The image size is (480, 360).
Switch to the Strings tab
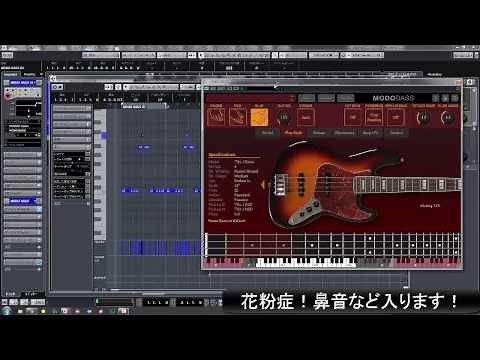coord(319,133)
